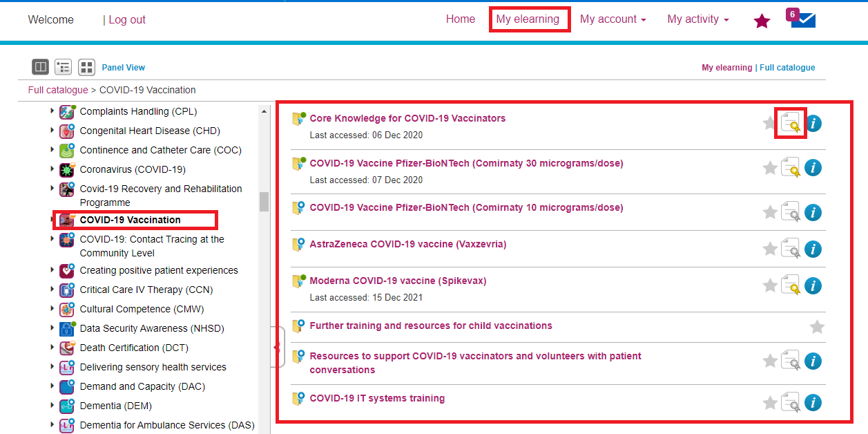This screenshot has width=868, height=434.
Task: Click the folder icon beside AstraZeneca COVID-19 vaccine
Action: pos(298,244)
